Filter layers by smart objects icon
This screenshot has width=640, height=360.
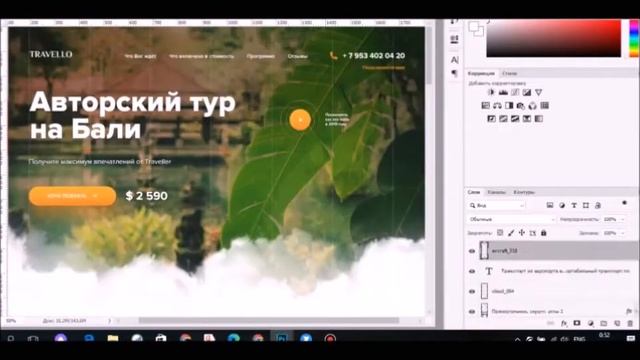pos(598,205)
